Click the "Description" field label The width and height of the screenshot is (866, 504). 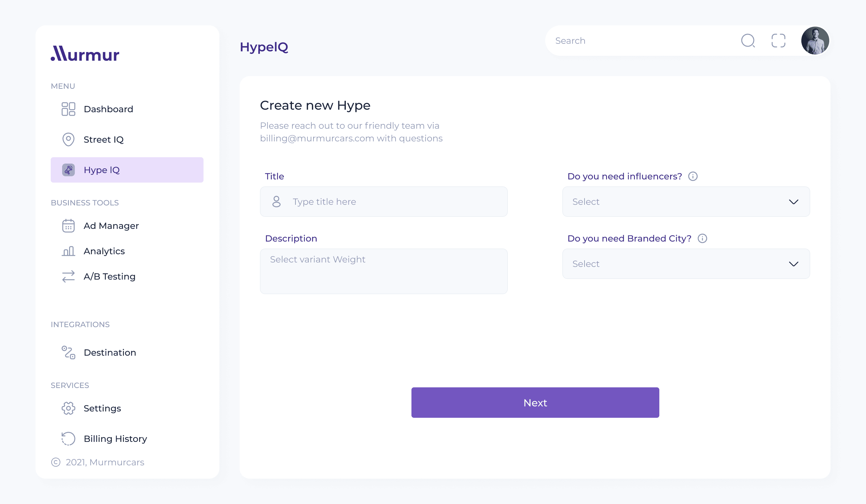point(291,238)
